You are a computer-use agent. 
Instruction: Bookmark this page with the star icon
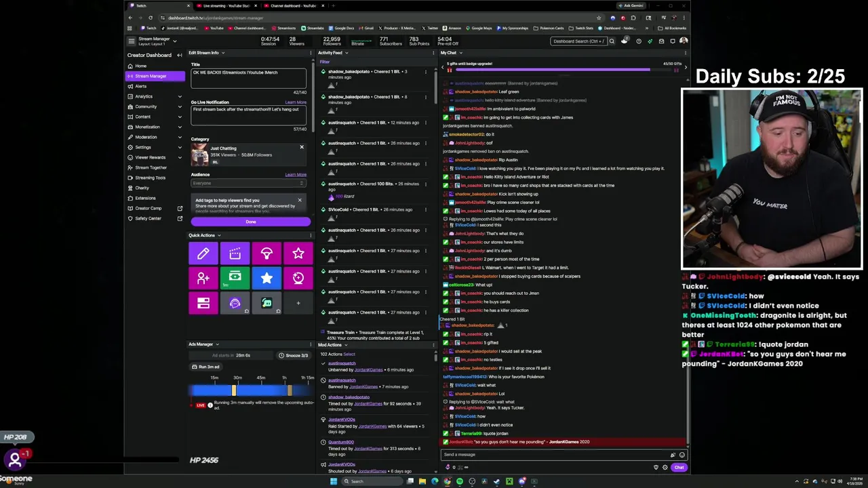598,18
